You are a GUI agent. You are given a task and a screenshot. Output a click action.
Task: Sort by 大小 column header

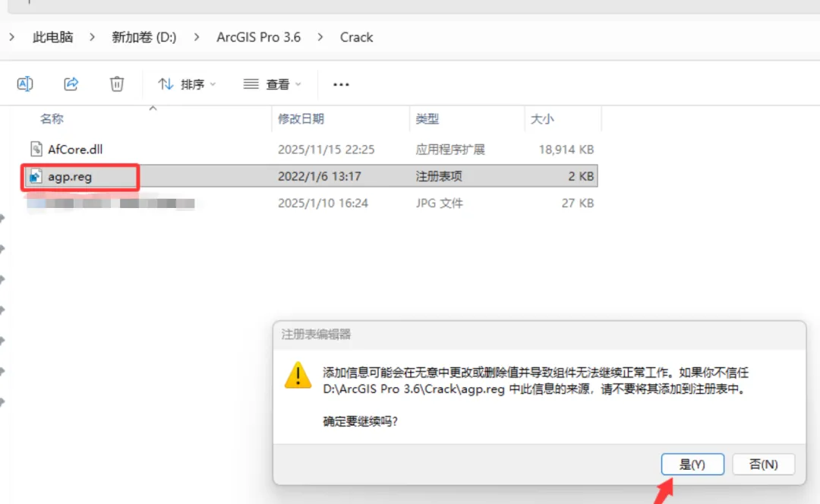pos(542,118)
